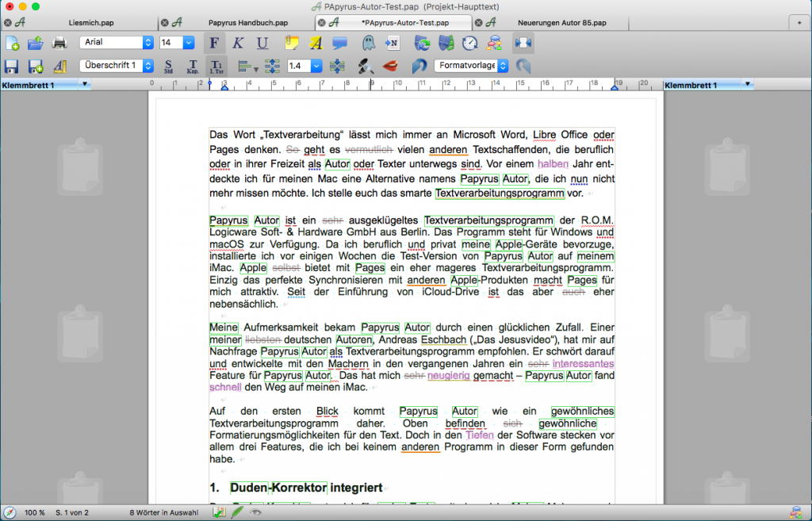Viewport: 812px width, 521px height.
Task: Toggle italic formatting with the K button
Action: pos(238,43)
